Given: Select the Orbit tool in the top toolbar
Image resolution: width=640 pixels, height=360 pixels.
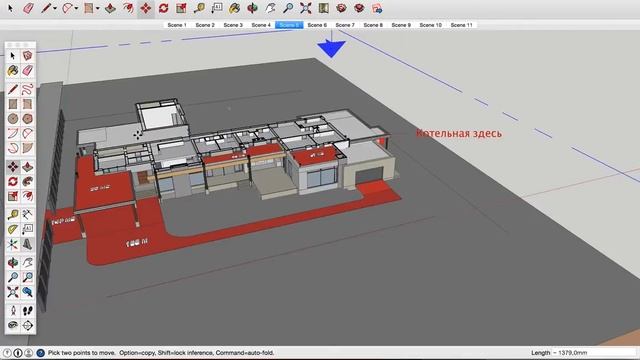Looking at the screenshot, I should click(x=252, y=8).
